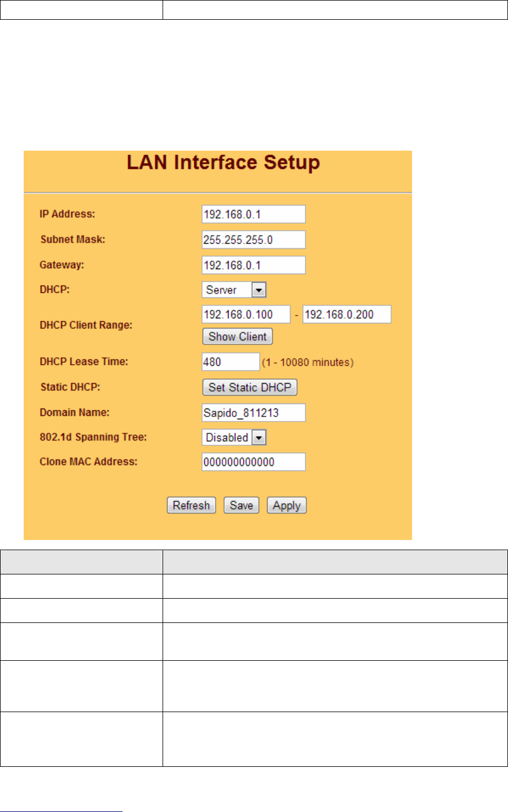Click the LAN Interface Setup heading
Screen dimensions: 508x812
[224, 163]
